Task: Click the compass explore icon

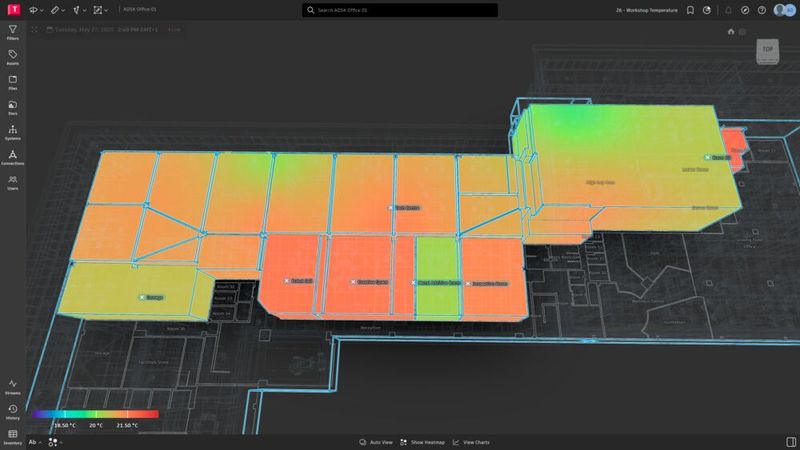Action: (745, 10)
